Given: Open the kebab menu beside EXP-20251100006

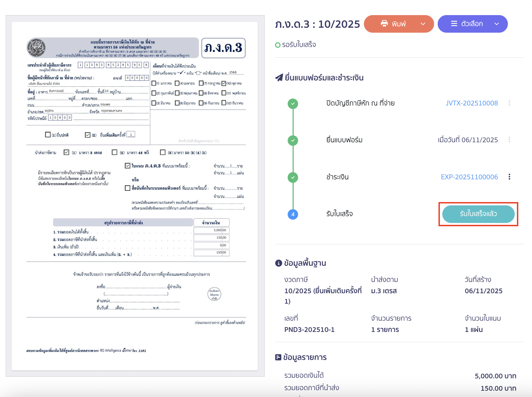Looking at the screenshot, I should [510, 177].
